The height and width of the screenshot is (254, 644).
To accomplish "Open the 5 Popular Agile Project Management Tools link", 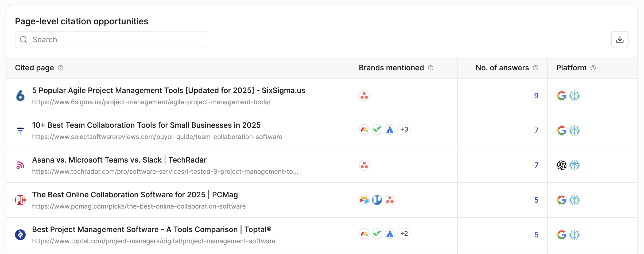I will [x=169, y=90].
